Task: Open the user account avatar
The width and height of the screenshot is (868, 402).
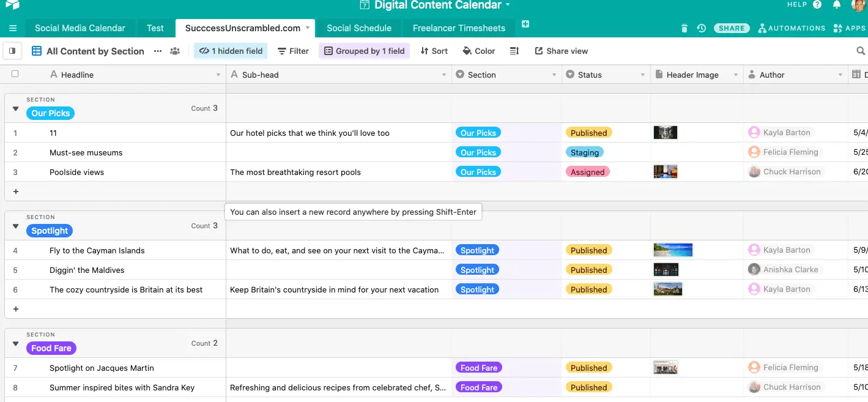Action: (858, 5)
